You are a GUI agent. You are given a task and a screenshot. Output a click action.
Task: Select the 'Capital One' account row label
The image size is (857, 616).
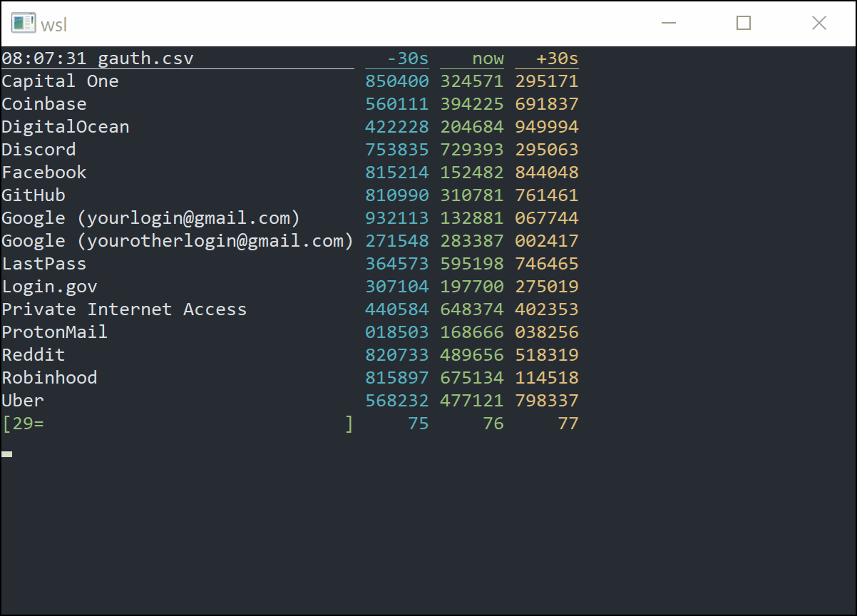click(x=61, y=81)
